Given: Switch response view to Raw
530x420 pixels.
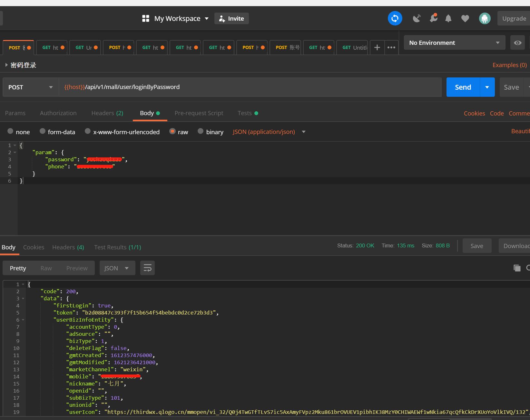Looking at the screenshot, I should point(46,268).
